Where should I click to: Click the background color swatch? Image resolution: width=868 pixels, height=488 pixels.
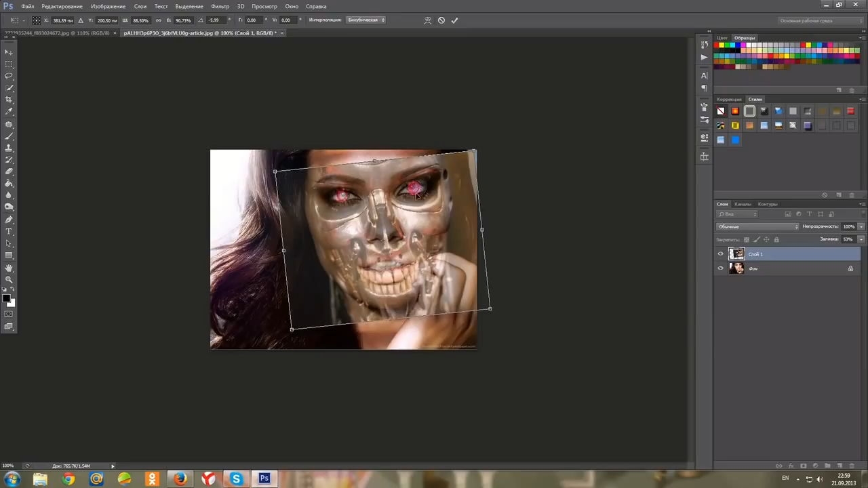pyautogui.click(x=11, y=303)
